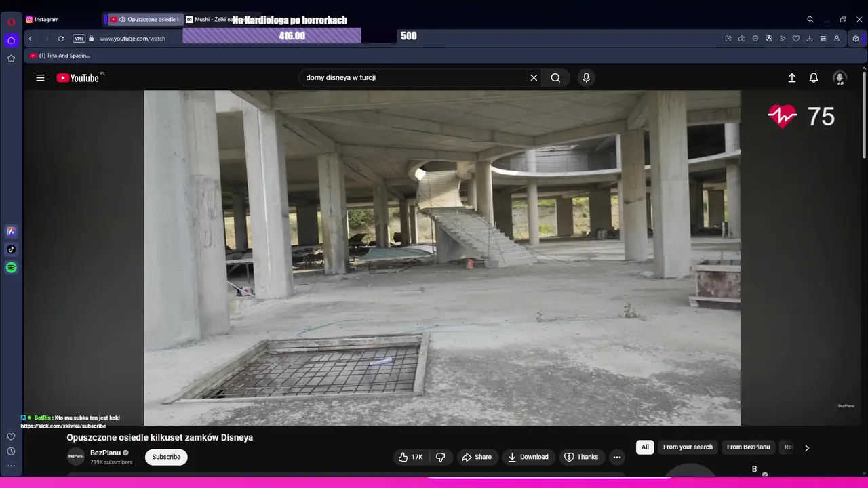Open YouTube hamburger guide menu
This screenshot has width=868, height=488.
(x=40, y=78)
